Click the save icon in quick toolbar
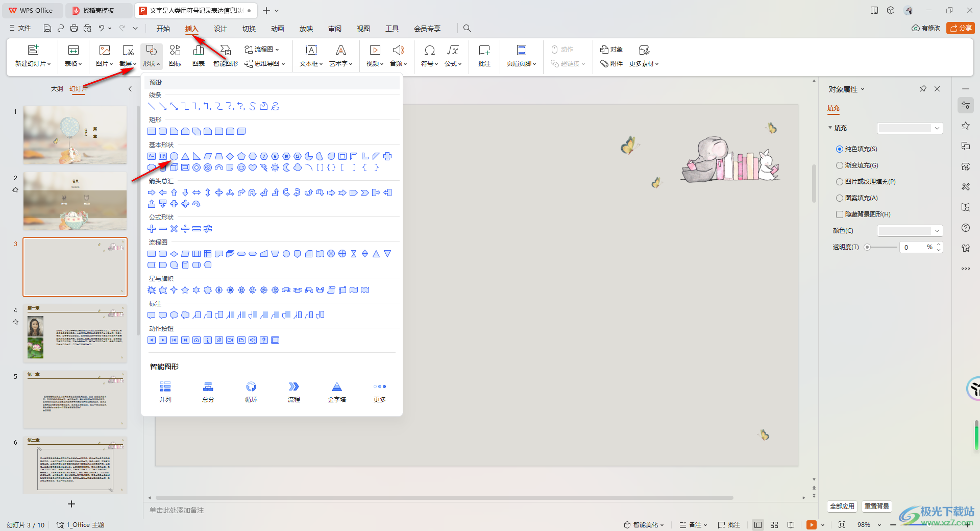 pos(47,29)
